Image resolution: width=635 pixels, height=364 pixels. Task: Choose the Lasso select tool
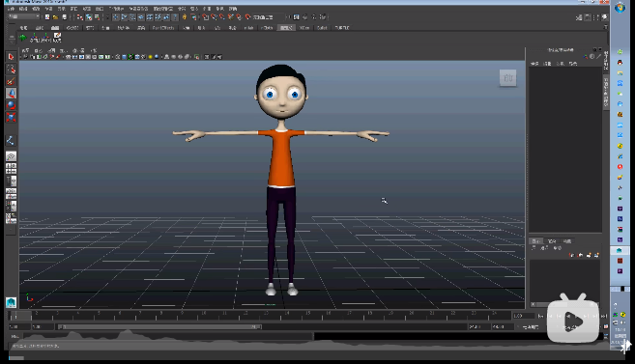(11, 70)
